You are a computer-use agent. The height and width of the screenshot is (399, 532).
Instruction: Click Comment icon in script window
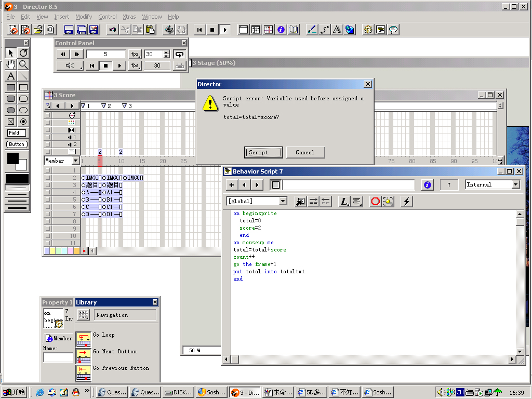[313, 202]
